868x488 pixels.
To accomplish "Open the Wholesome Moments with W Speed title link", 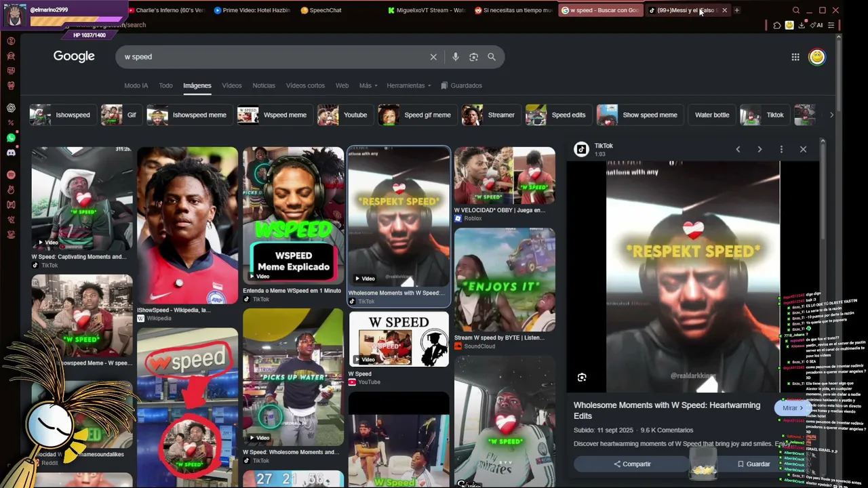I will tap(667, 411).
